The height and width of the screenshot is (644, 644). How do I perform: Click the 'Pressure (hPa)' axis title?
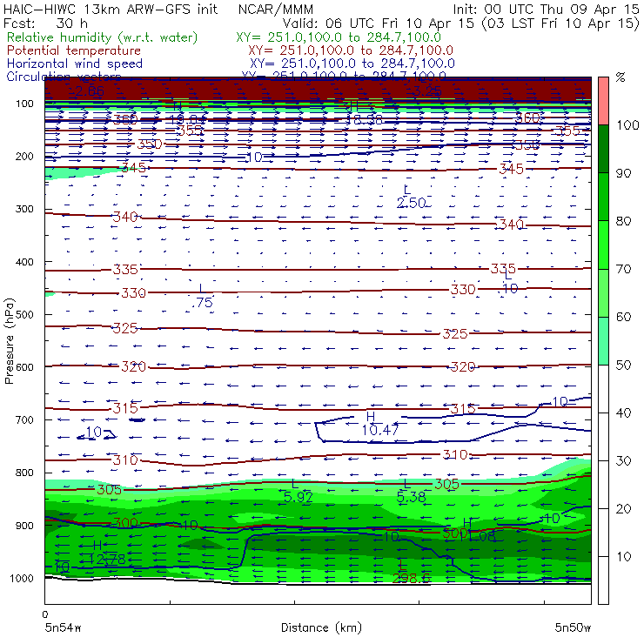pyautogui.click(x=9, y=341)
